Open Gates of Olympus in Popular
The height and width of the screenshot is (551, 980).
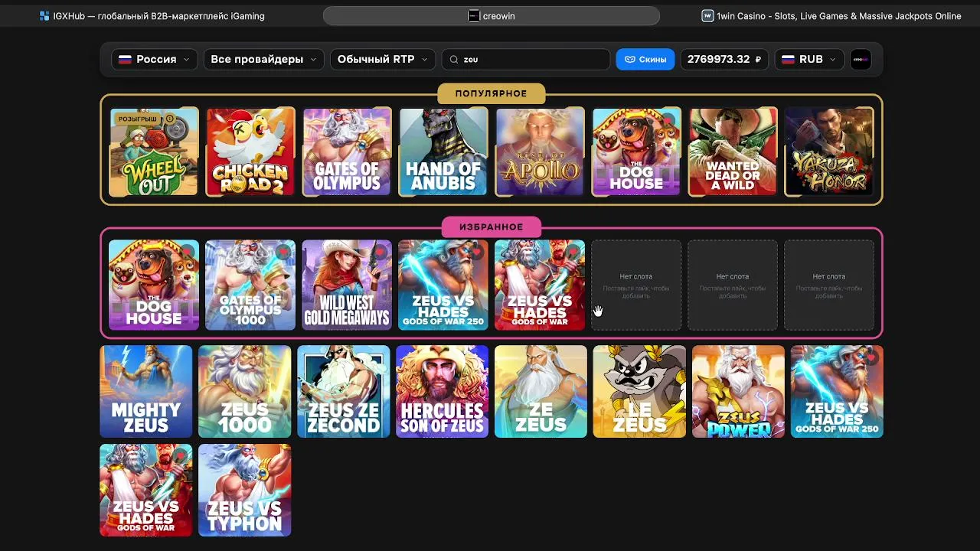click(347, 152)
